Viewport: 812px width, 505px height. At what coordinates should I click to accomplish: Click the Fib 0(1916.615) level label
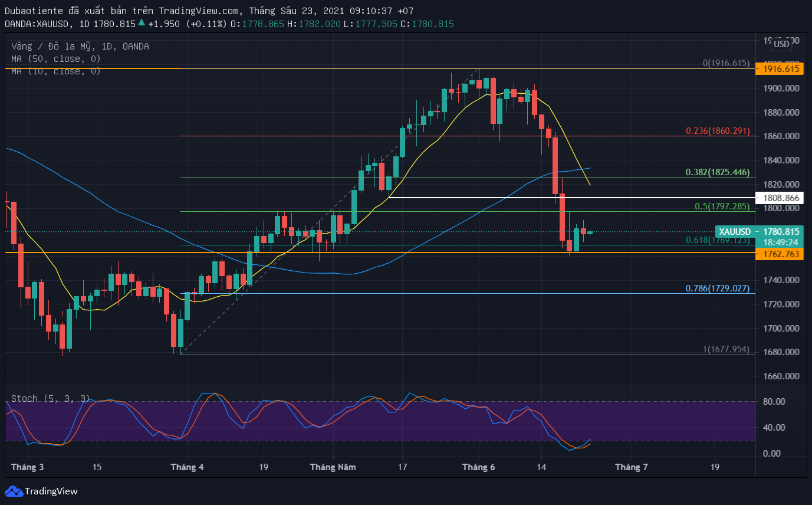click(x=726, y=63)
